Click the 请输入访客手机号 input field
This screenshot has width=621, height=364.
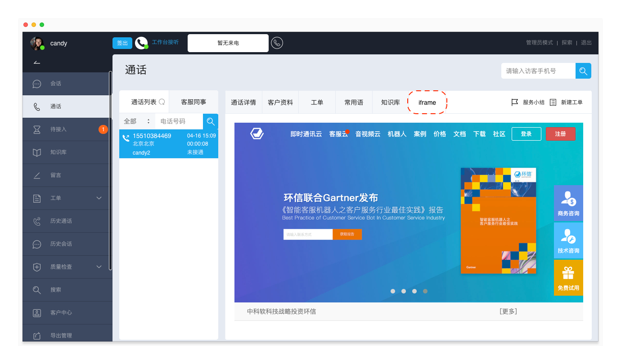point(538,71)
